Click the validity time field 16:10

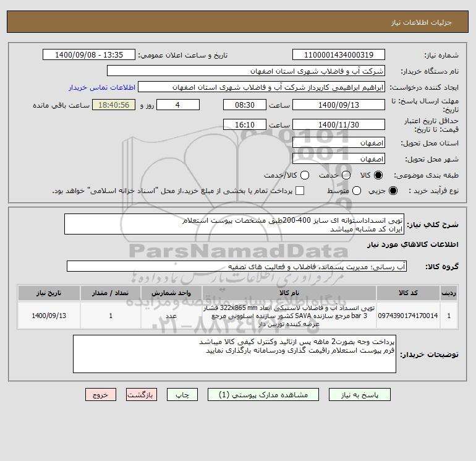point(245,124)
